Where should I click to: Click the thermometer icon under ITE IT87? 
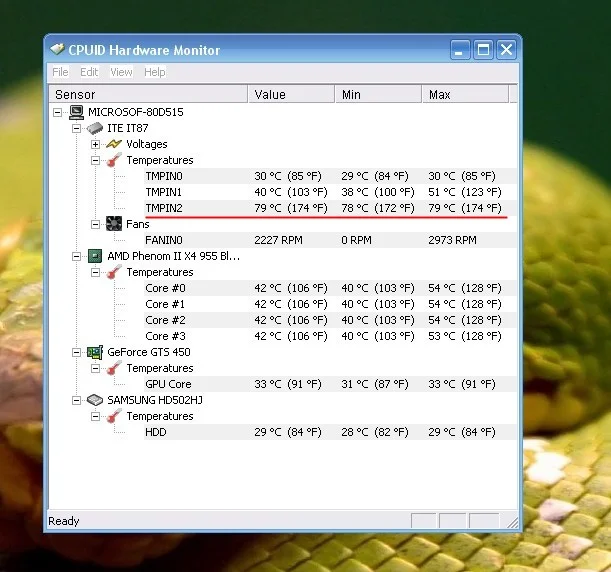coord(114,160)
